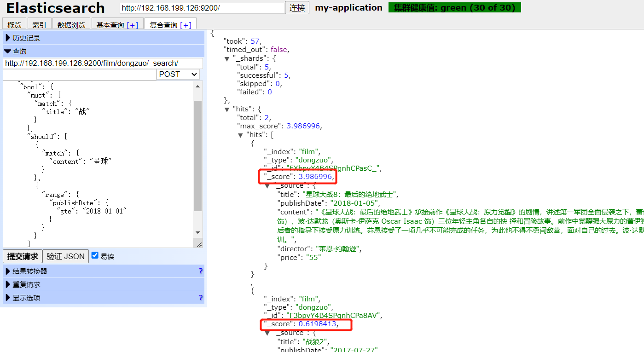Image resolution: width=644 pixels, height=352 pixels.
Task: Open the POST method dropdown
Action: point(178,74)
